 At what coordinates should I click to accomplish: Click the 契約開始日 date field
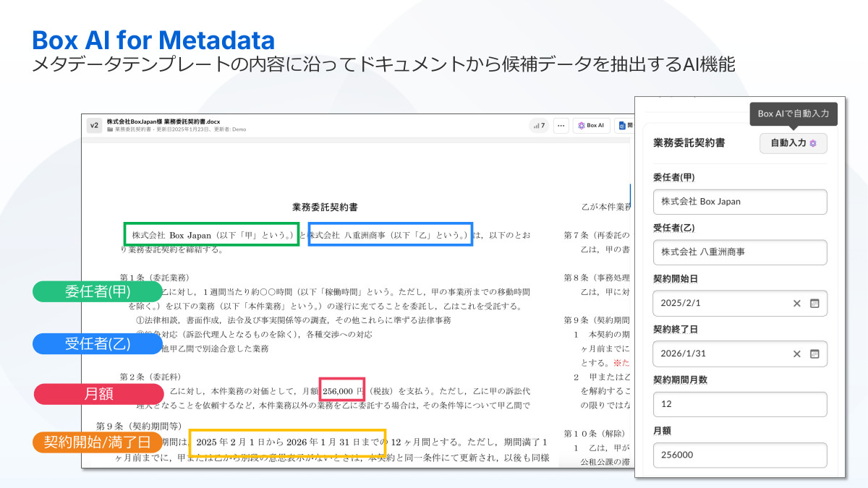tap(740, 303)
